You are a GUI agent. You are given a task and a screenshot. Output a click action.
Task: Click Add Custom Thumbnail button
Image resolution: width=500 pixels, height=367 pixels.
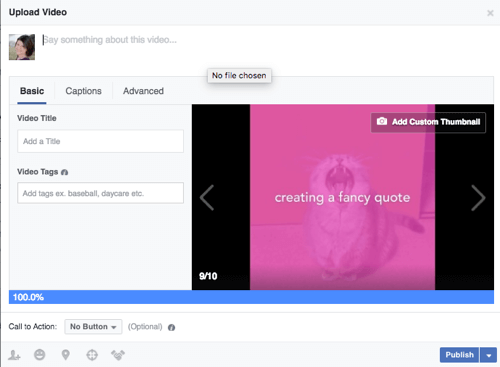428,122
